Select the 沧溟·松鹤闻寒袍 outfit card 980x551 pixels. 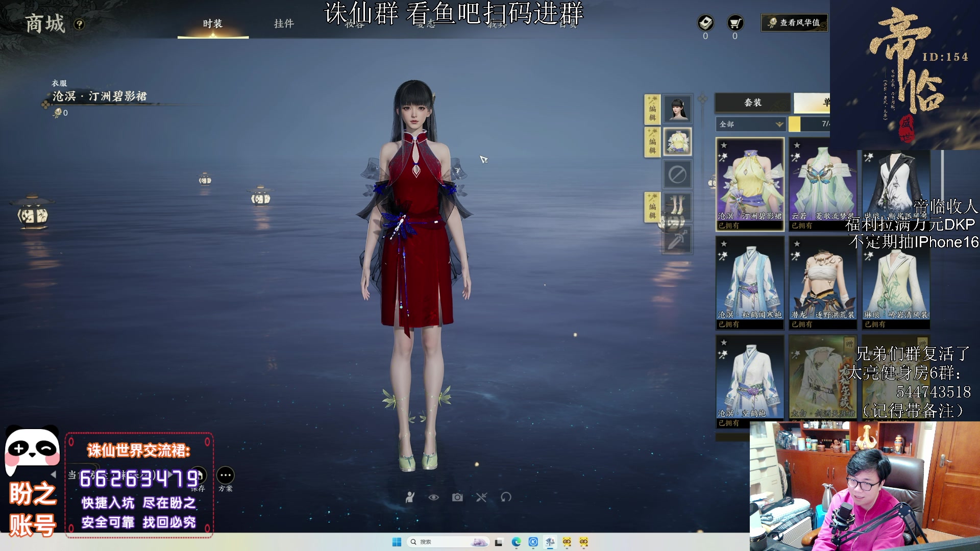tap(750, 283)
